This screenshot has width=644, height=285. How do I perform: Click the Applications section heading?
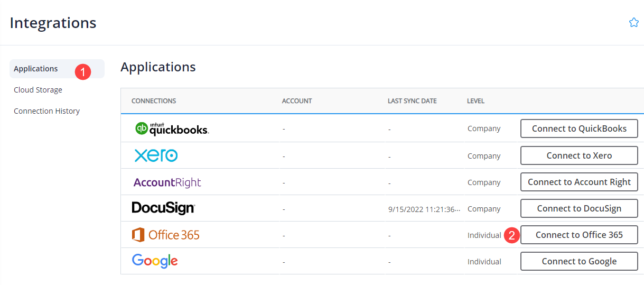coord(158,67)
